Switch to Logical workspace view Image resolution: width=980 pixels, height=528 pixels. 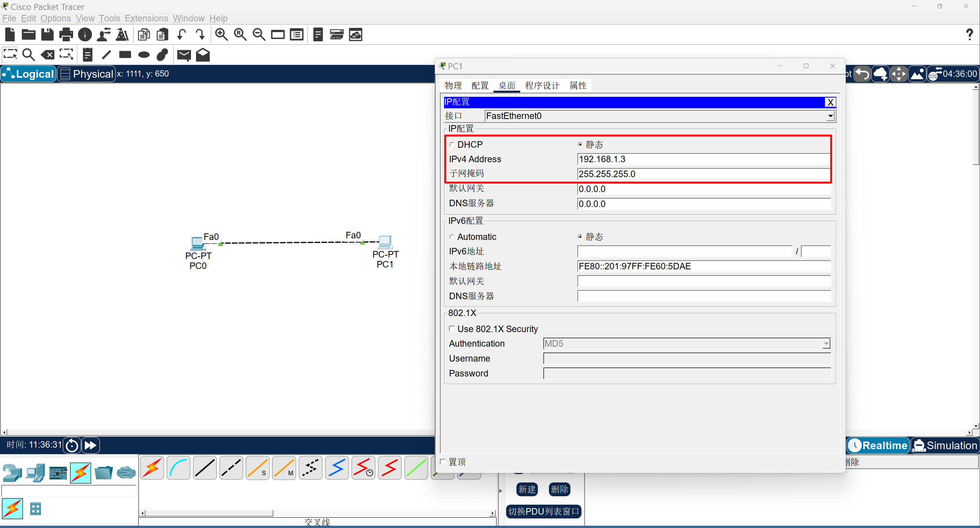tap(28, 74)
